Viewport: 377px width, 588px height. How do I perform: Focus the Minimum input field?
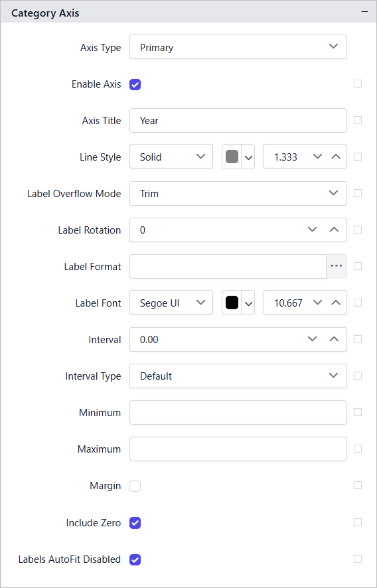[x=238, y=413]
